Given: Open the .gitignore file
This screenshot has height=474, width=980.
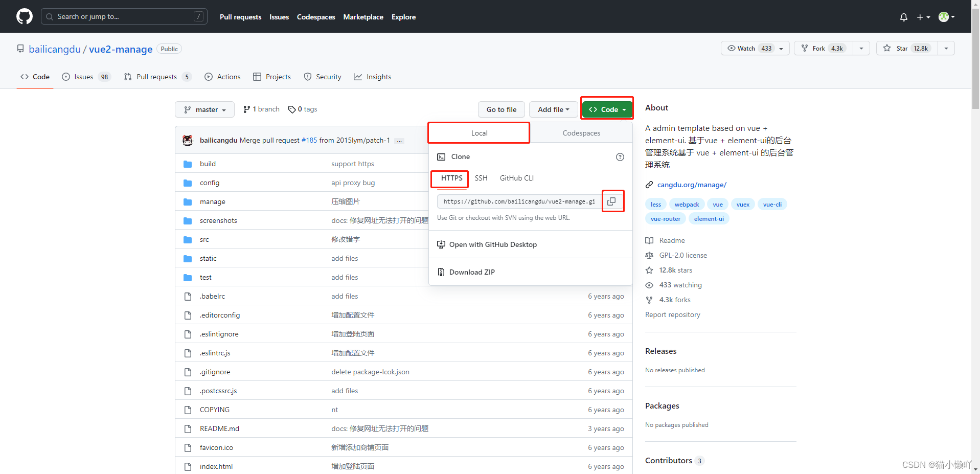Looking at the screenshot, I should point(215,372).
